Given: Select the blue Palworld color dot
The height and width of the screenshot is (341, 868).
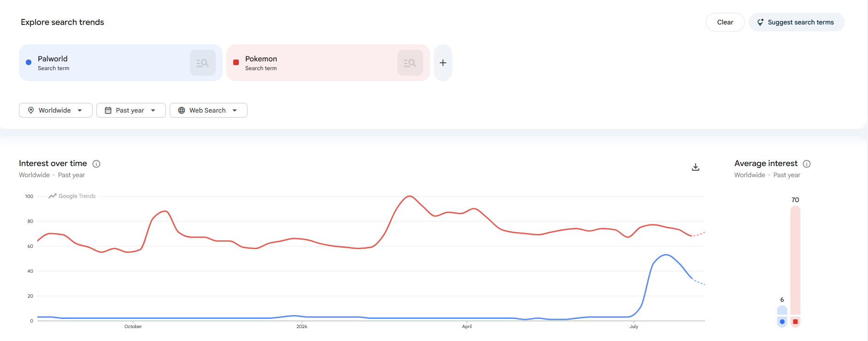Looking at the screenshot, I should point(29,62).
